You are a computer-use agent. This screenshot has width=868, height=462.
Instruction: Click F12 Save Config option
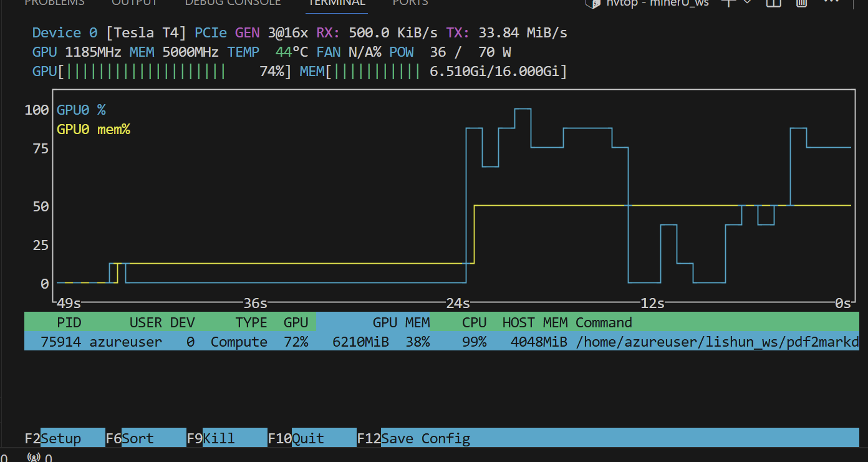tap(425, 438)
